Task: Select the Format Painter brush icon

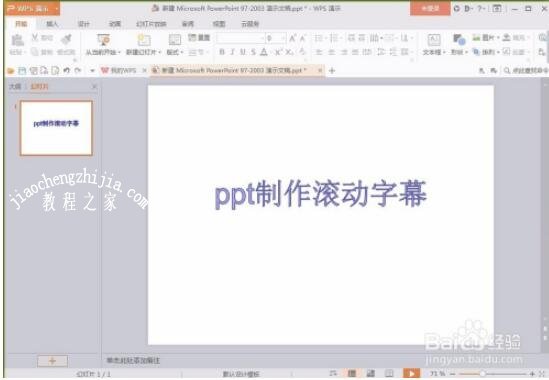Action: pos(66,39)
